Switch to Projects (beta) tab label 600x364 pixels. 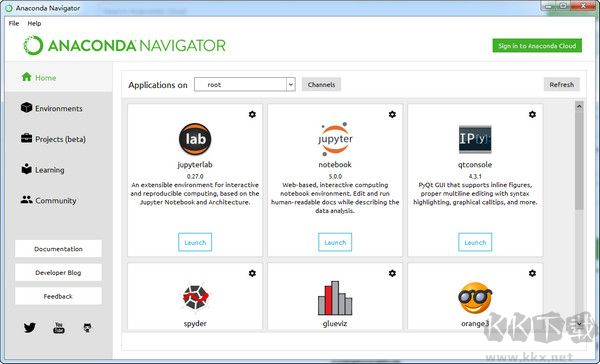click(x=60, y=139)
